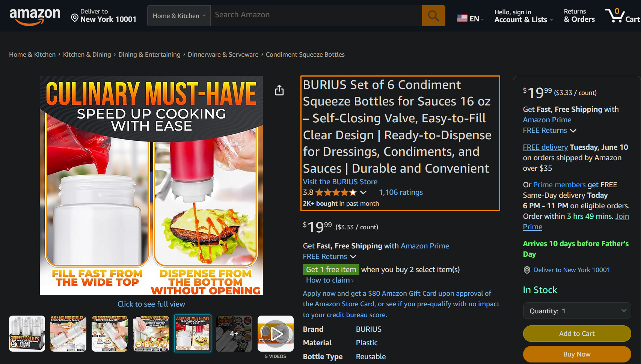Click the Search Amazon input field
Screen dimensions: 641x364
pyautogui.click(x=316, y=16)
